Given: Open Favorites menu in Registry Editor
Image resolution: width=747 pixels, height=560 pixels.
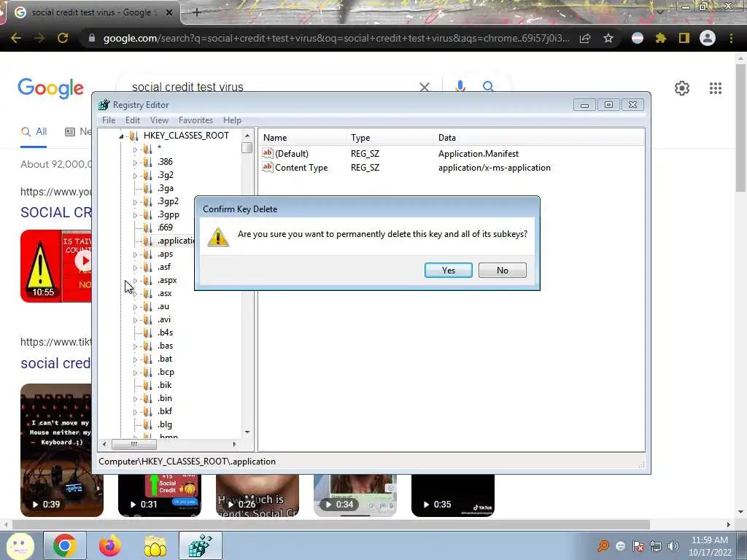Looking at the screenshot, I should coord(196,120).
